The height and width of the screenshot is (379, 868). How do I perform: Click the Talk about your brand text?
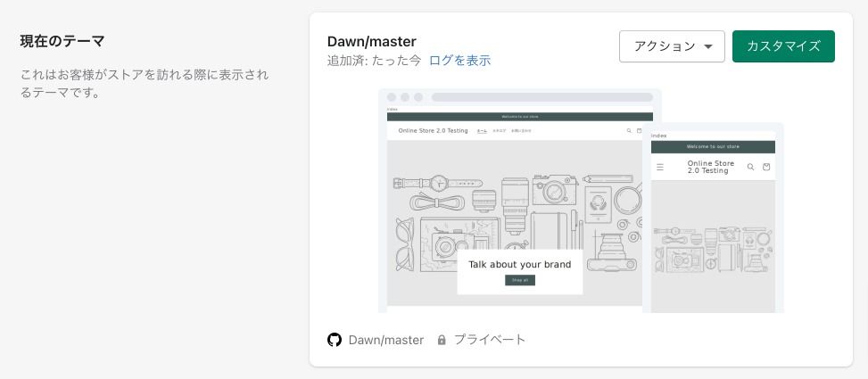click(520, 265)
